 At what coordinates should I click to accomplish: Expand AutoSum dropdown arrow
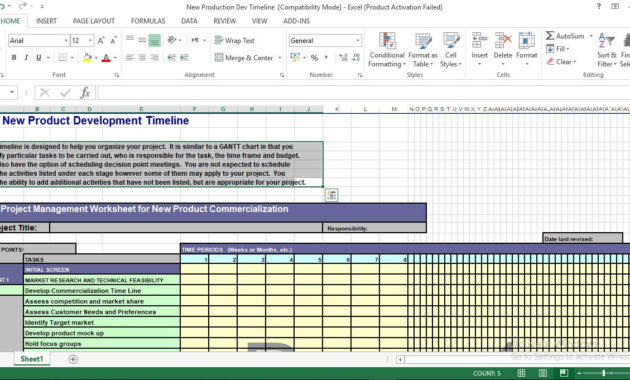coord(591,36)
